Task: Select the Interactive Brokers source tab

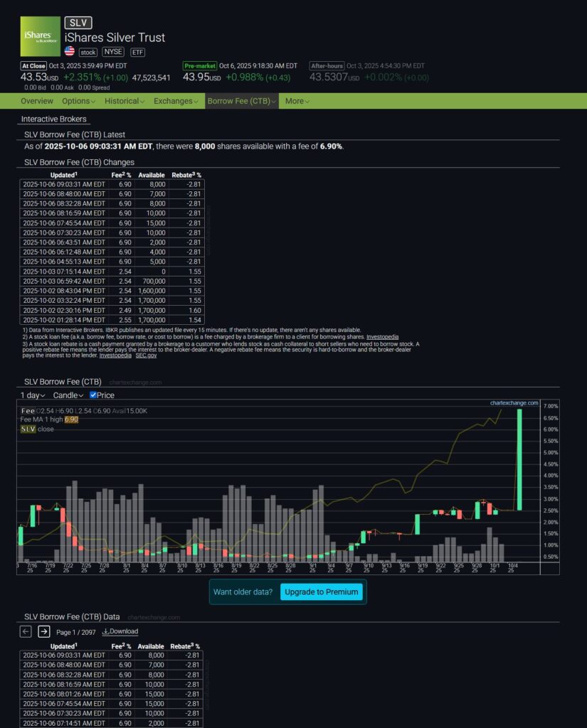Action: click(54, 119)
